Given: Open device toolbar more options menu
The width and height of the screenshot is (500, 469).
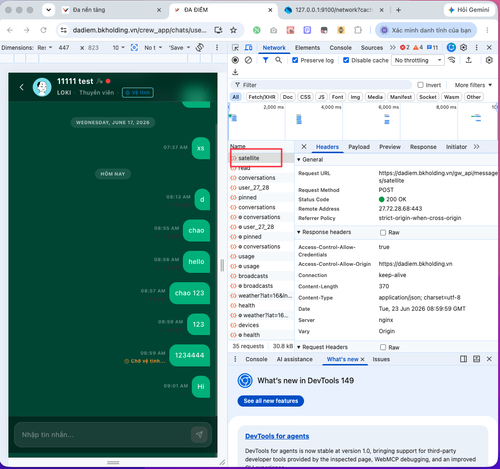Looking at the screenshot, I should coord(217,47).
